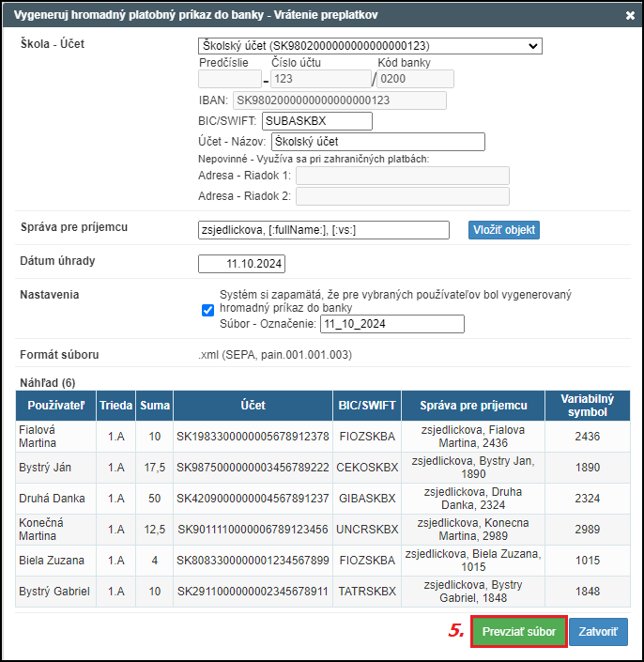
Task: Click variable symbol 2989
Action: tap(588, 530)
